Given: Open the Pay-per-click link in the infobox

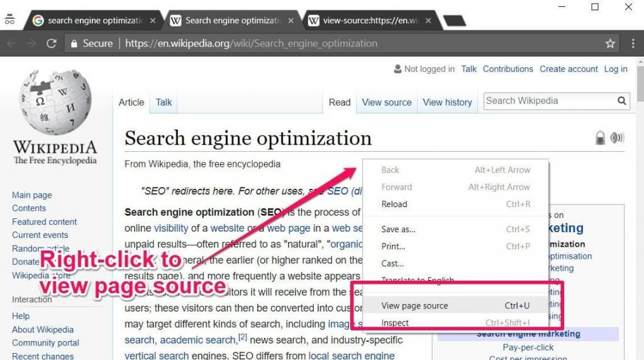Looking at the screenshot, I should 528,347.
